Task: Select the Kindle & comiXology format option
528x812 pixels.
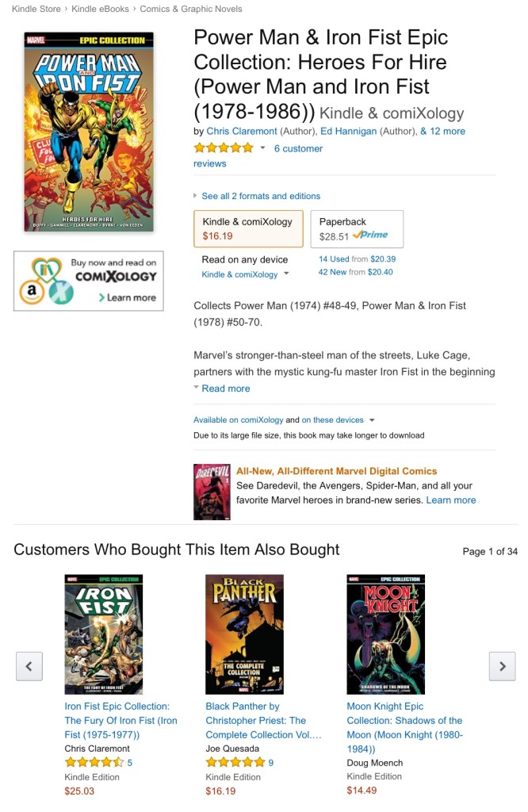Action: [x=248, y=228]
